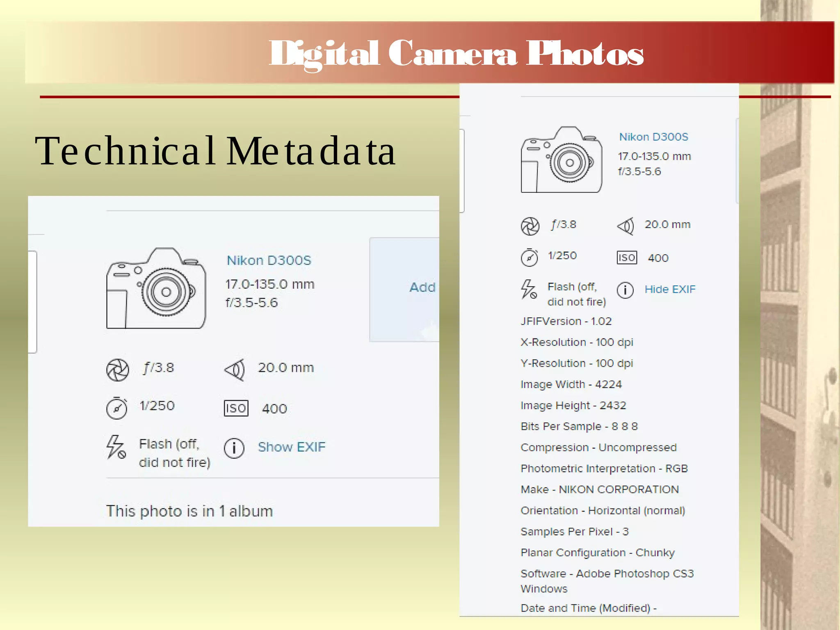This screenshot has height=630, width=840.
Task: Select 'Orientation - Horizontal (normal)' row
Action: 603,511
